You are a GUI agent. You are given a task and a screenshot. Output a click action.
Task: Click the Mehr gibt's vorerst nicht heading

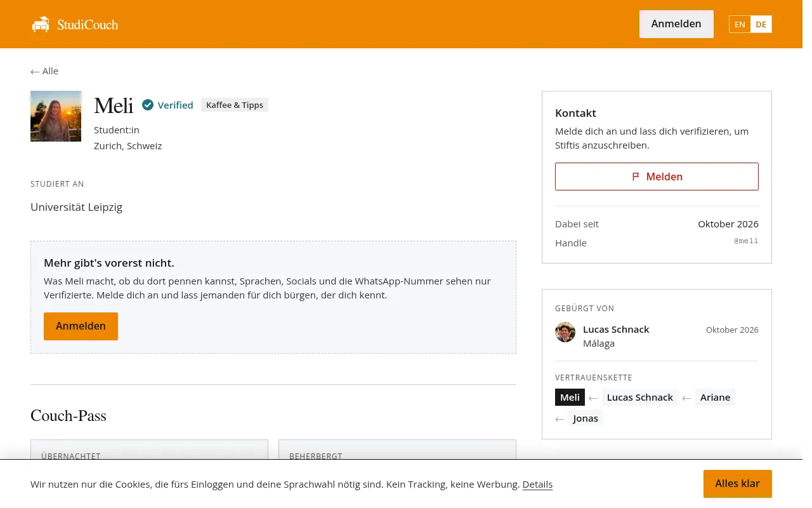click(x=109, y=263)
